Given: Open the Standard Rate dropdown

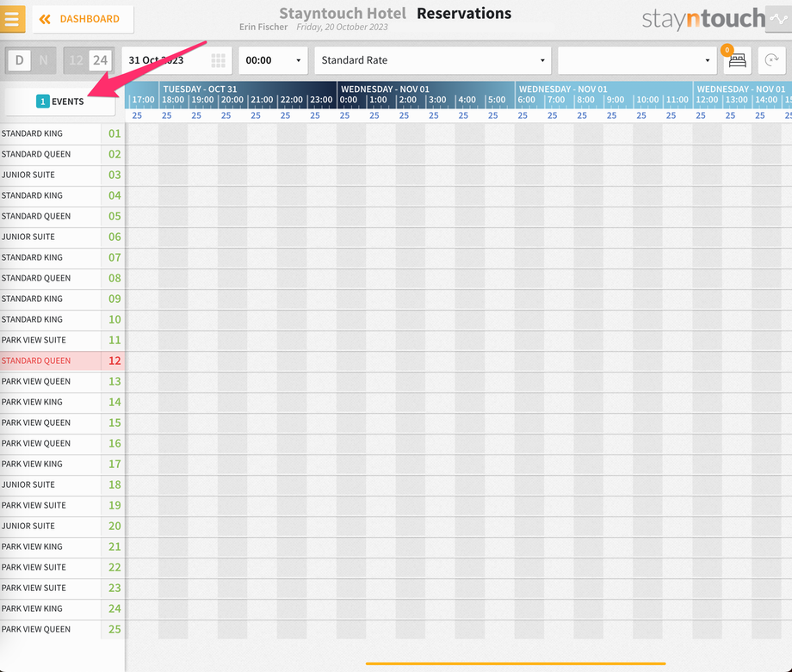Looking at the screenshot, I should coord(433,60).
